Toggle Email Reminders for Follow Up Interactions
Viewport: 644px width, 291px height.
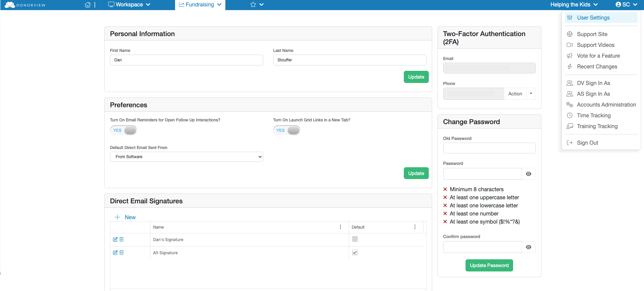(123, 130)
